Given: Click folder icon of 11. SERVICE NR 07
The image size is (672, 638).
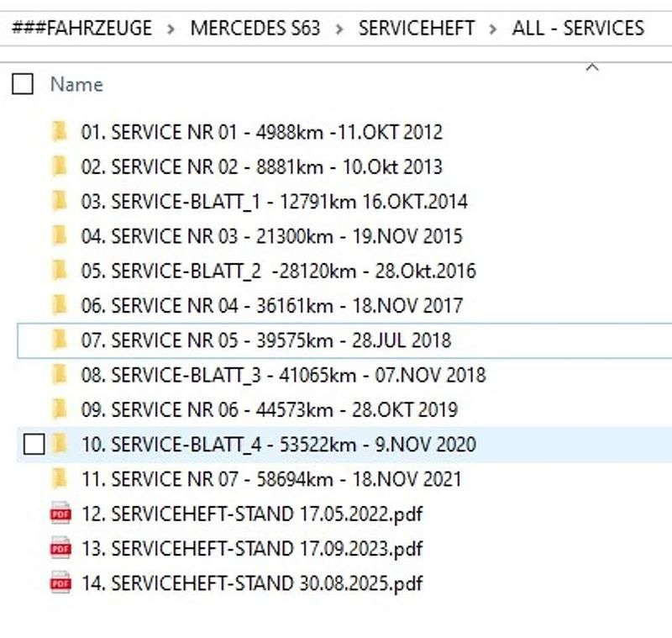Looking at the screenshot, I should pos(60,478).
